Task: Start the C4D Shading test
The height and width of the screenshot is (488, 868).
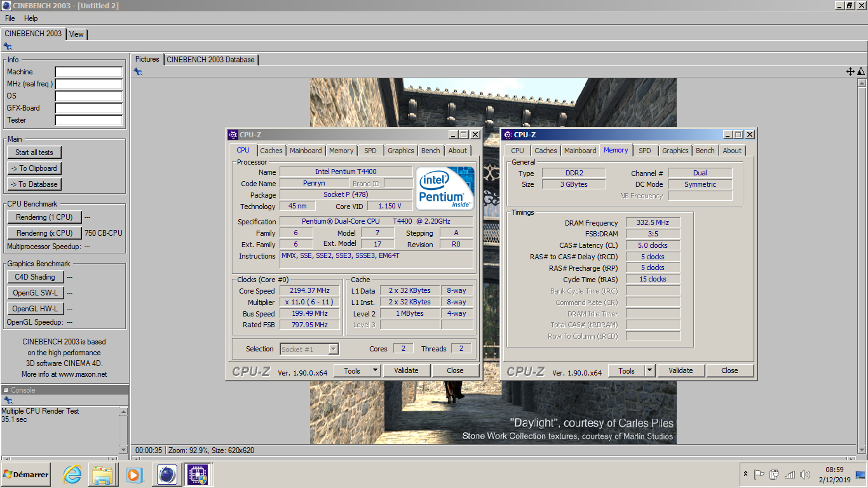Action: pos(36,277)
